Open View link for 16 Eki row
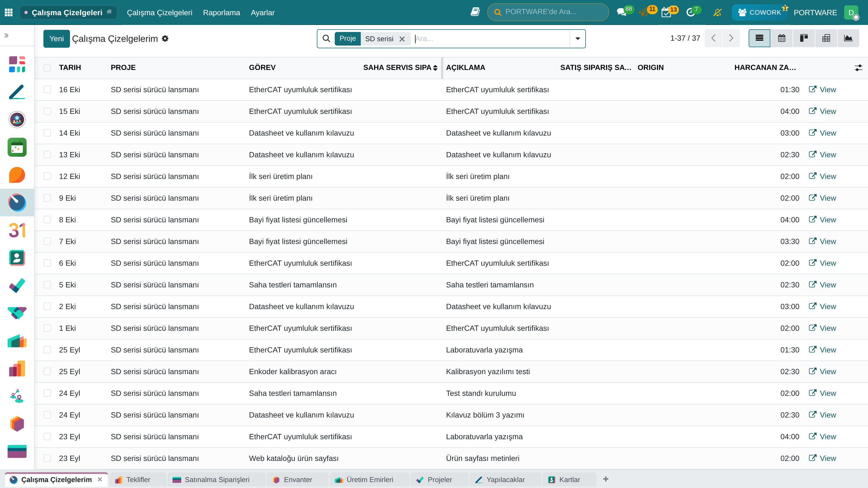 [x=822, y=89]
